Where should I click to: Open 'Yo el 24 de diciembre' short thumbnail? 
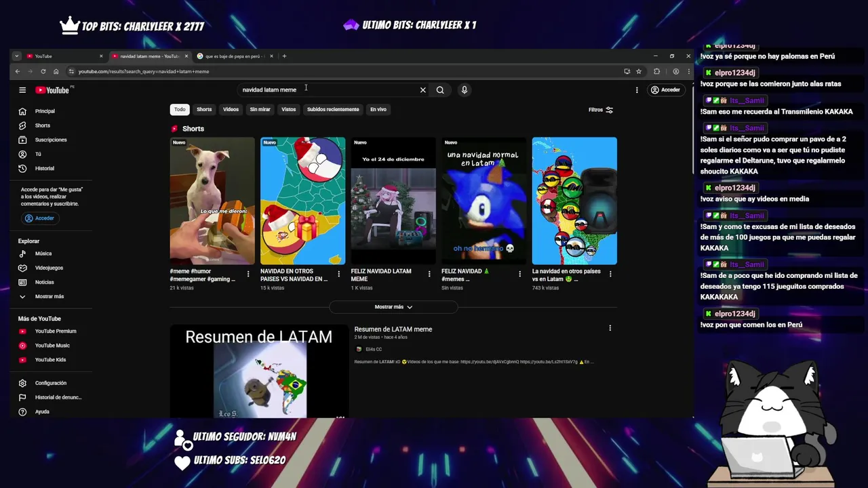pos(393,201)
